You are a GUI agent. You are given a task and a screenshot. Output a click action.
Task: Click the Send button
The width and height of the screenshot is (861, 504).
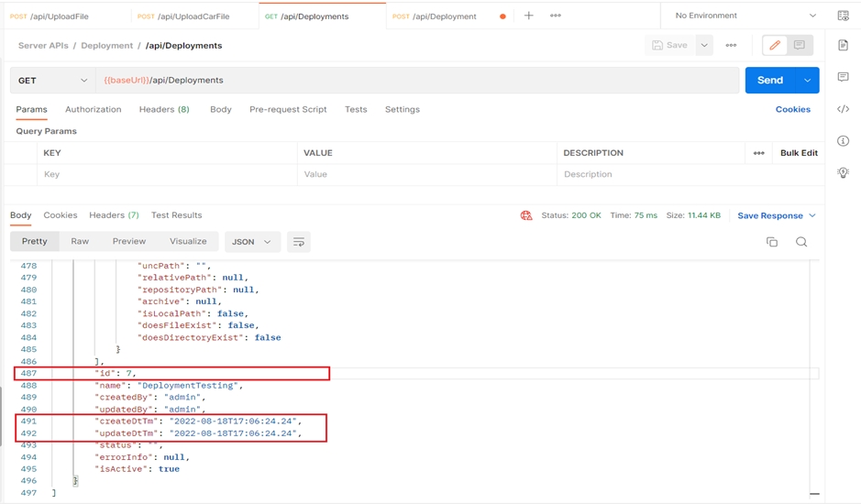770,81
